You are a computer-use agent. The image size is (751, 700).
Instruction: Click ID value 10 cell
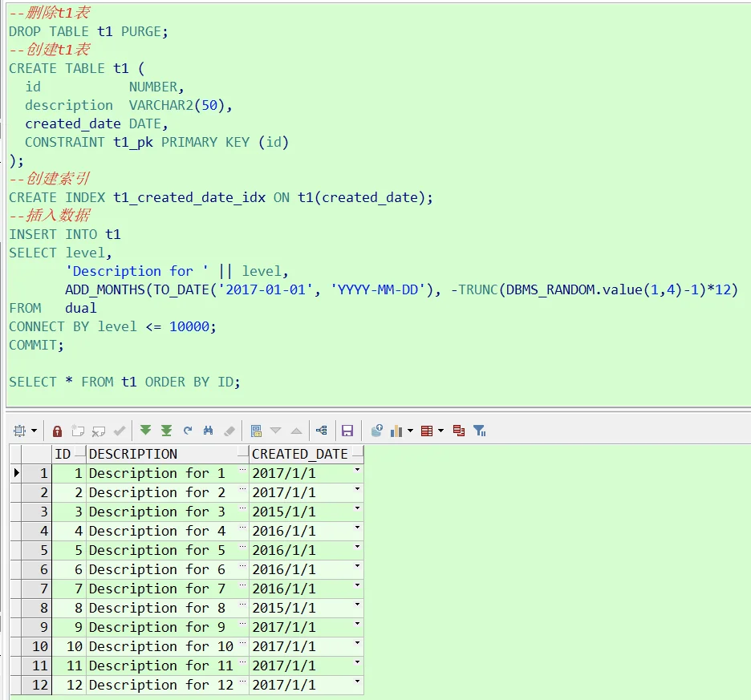coord(68,647)
